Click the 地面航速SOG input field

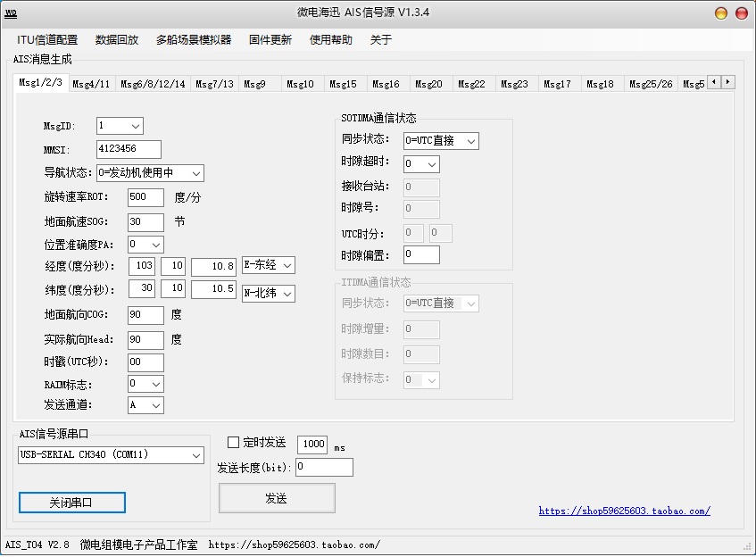pos(145,222)
